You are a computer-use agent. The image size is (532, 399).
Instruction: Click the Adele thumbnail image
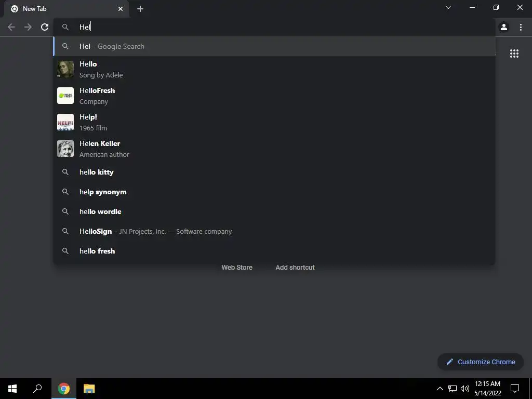pos(65,69)
